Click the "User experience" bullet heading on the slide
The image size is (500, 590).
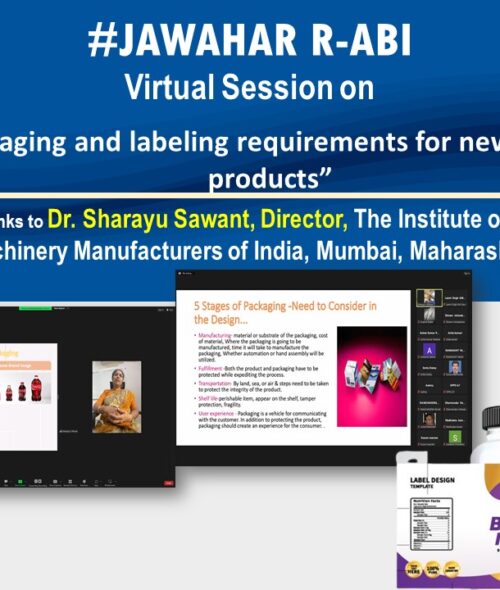(216, 414)
